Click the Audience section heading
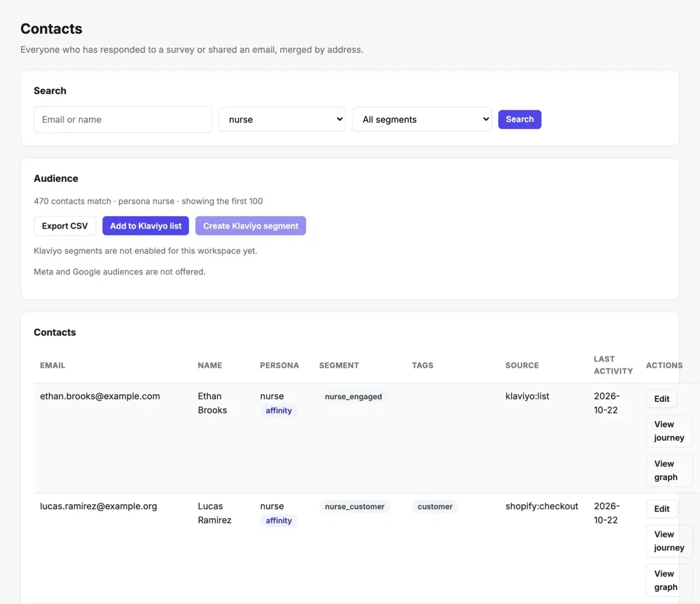Image resolution: width=700 pixels, height=604 pixels. [x=56, y=178]
